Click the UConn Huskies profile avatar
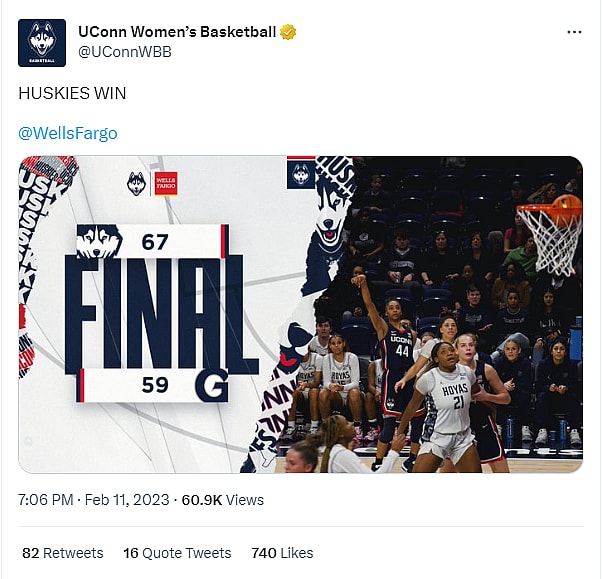This screenshot has width=602, height=579. coord(42,43)
